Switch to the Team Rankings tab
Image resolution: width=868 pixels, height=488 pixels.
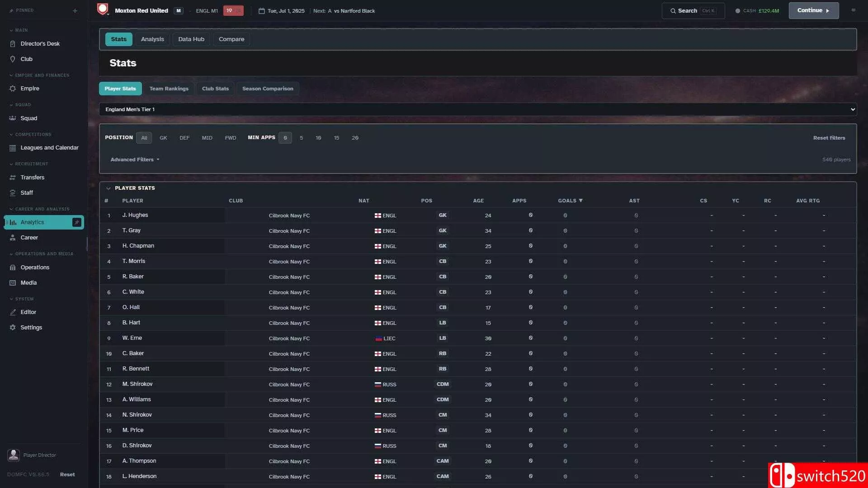pos(169,89)
